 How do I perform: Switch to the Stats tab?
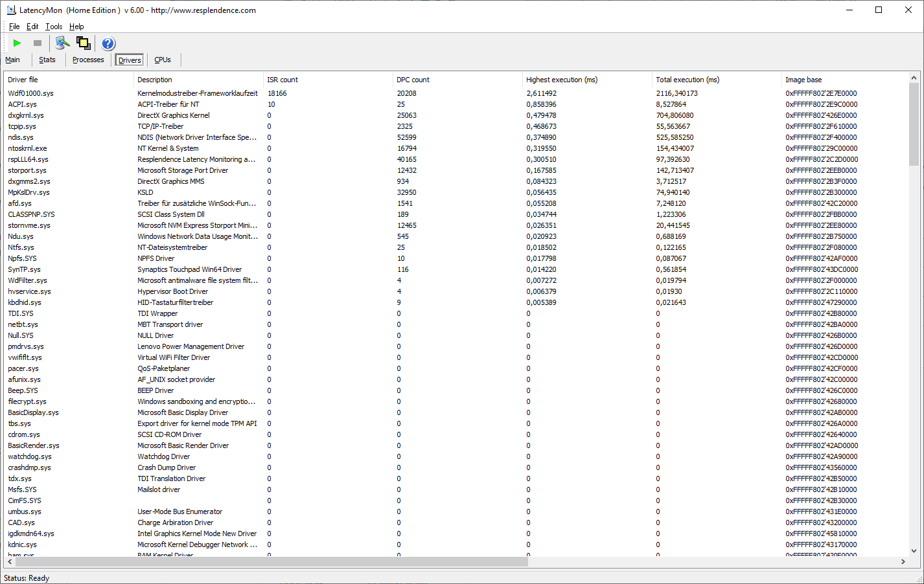pos(47,60)
